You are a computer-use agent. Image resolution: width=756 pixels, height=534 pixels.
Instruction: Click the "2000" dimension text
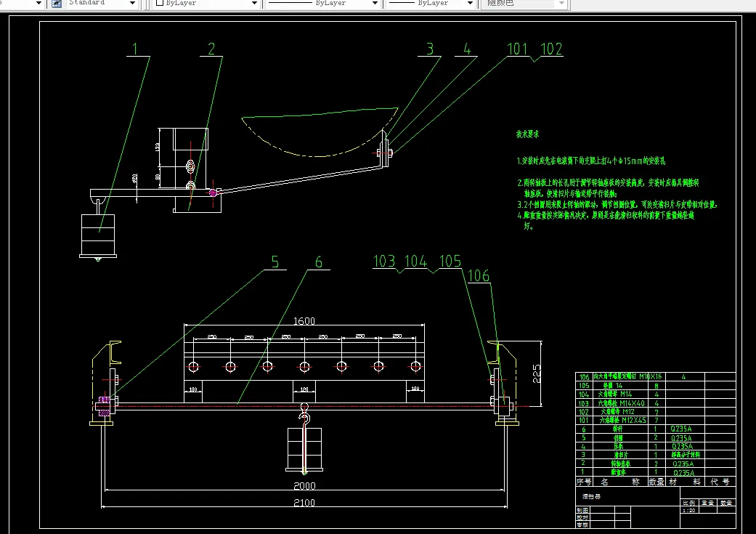pos(304,486)
